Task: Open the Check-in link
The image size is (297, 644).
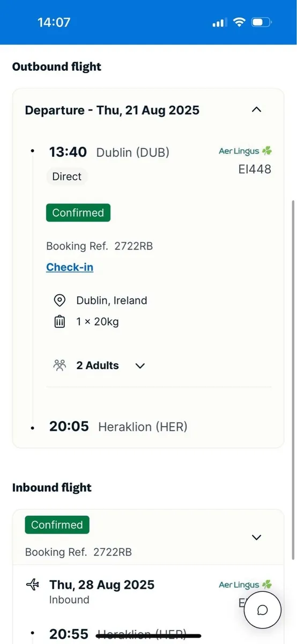Action: click(x=70, y=267)
